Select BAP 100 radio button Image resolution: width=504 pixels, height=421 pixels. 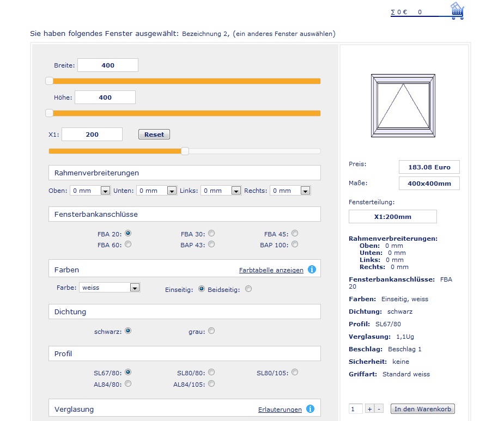[x=295, y=244]
